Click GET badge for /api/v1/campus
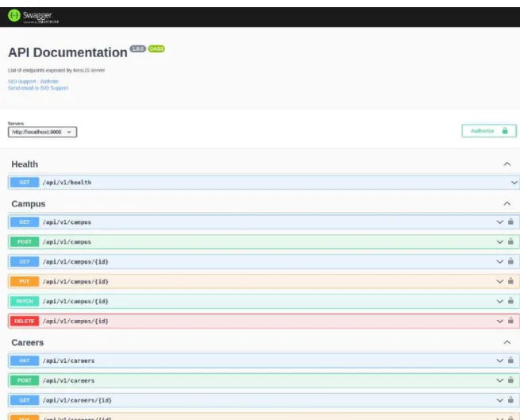This screenshot has width=520, height=420. pyautogui.click(x=25, y=222)
